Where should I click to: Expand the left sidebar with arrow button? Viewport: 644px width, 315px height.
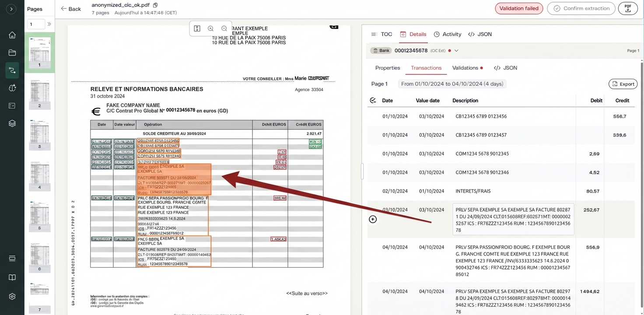(x=12, y=9)
